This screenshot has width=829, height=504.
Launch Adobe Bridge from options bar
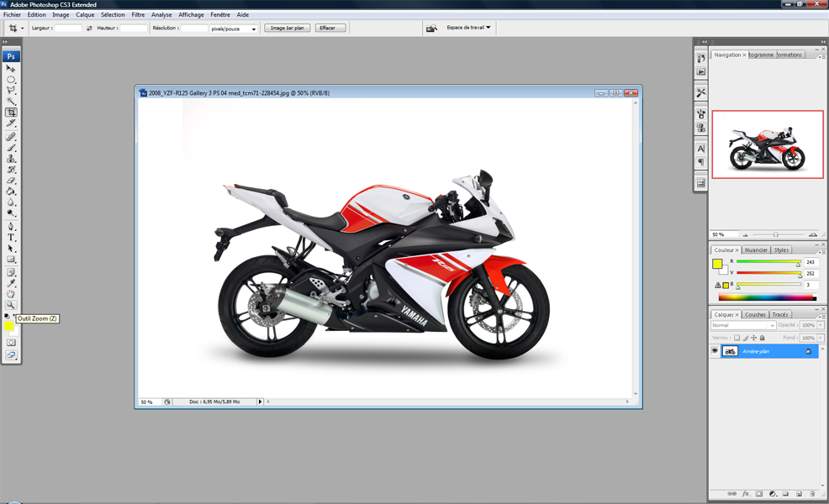pyautogui.click(x=432, y=28)
